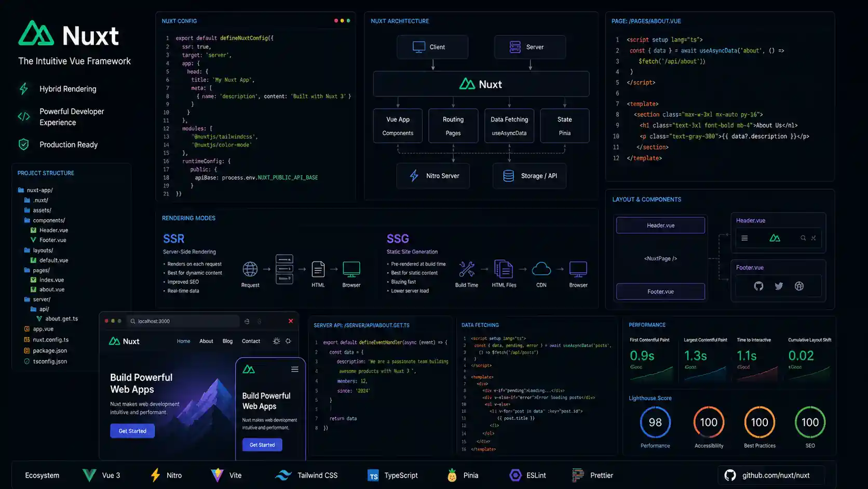
Task: Toggle the sun theme icon in browser navbar
Action: coord(276,341)
